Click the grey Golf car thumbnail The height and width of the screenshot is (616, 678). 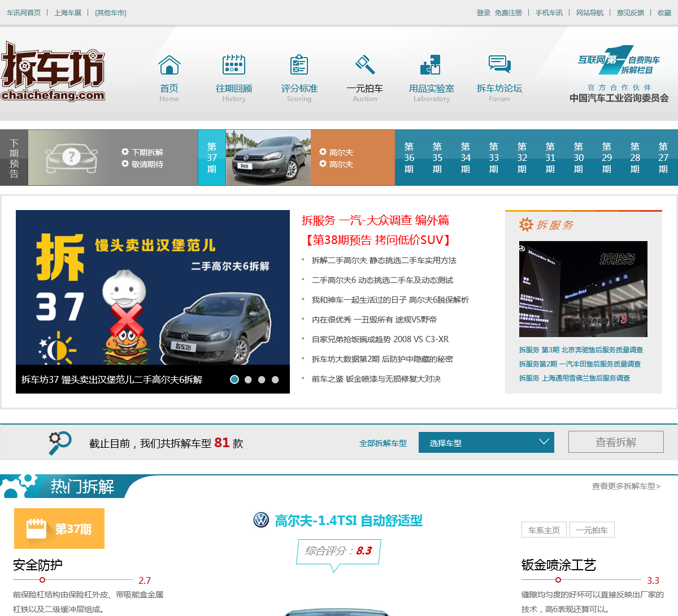point(268,158)
